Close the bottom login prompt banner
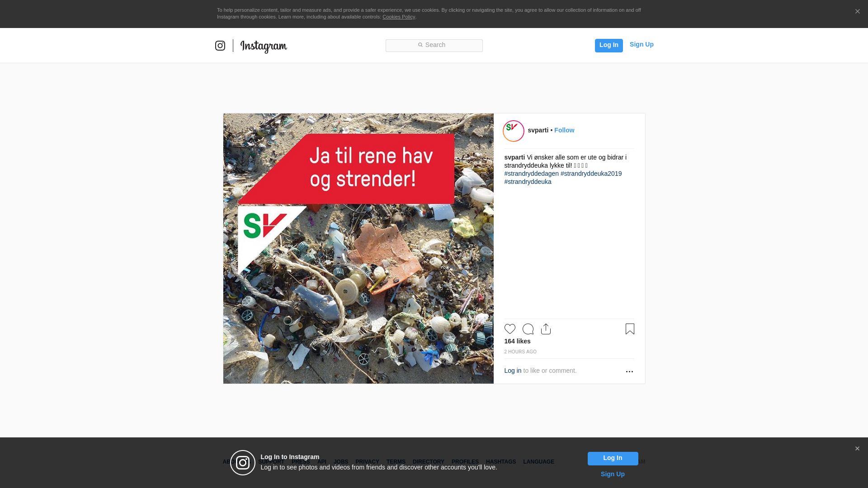Image resolution: width=868 pixels, height=488 pixels. point(857,449)
